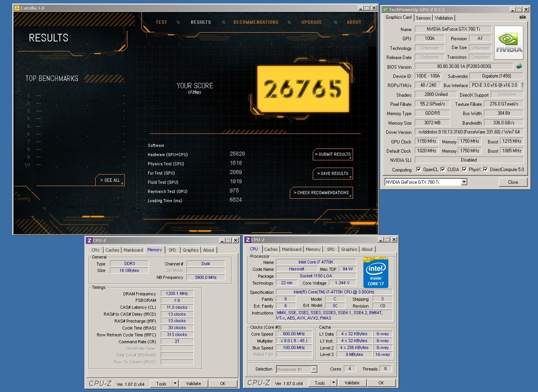Image resolution: width=538 pixels, height=392 pixels.
Task: Open Tools dropdown arrow in CPU tab CPU-Z window
Action: (333, 382)
